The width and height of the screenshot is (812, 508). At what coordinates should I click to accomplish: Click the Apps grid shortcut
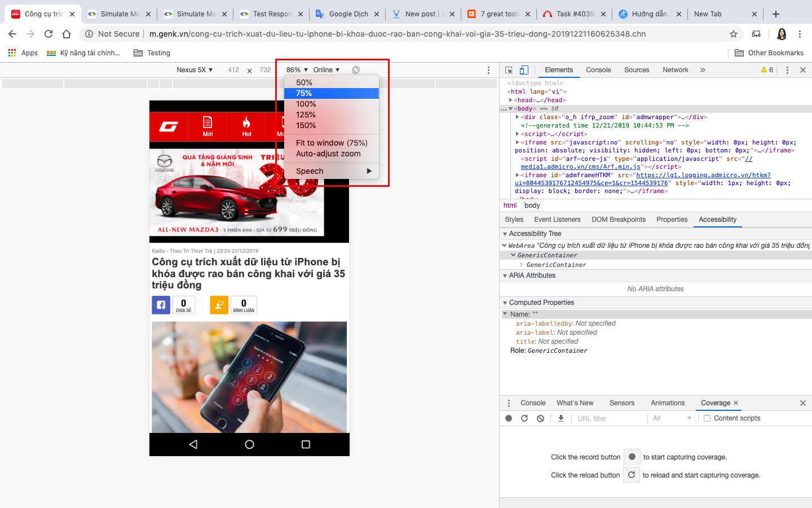(23, 53)
